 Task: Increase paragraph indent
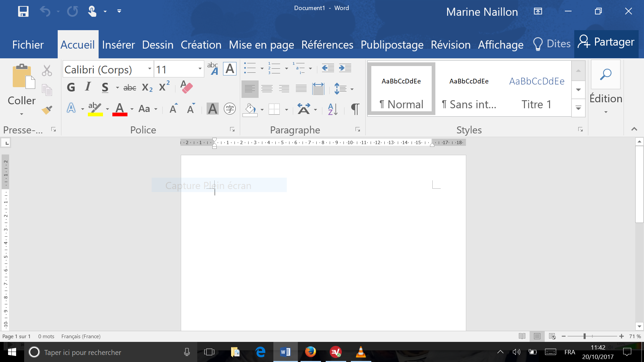coord(345,68)
